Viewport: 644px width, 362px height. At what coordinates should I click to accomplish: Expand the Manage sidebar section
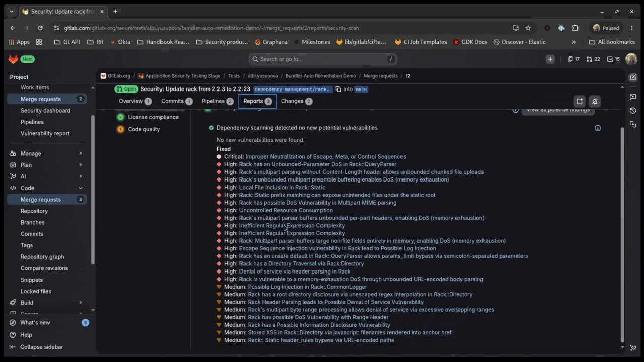point(47,154)
